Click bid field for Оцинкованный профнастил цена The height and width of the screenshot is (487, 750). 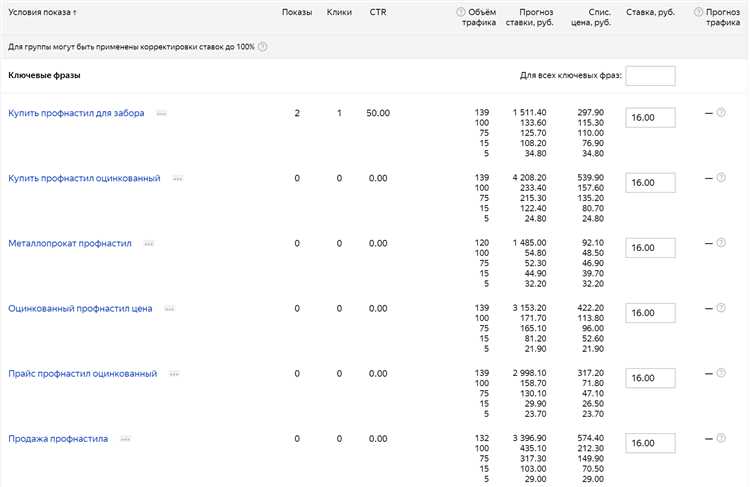650,313
